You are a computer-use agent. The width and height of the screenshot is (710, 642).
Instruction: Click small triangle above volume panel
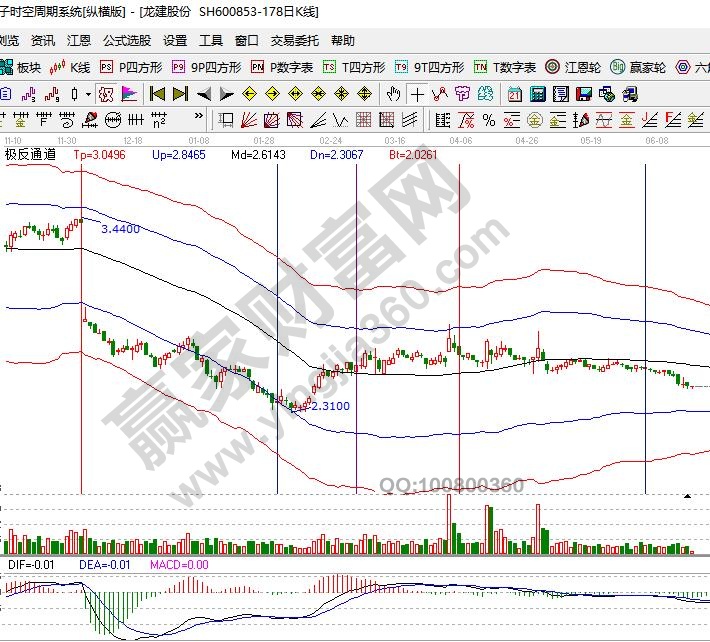[688, 496]
